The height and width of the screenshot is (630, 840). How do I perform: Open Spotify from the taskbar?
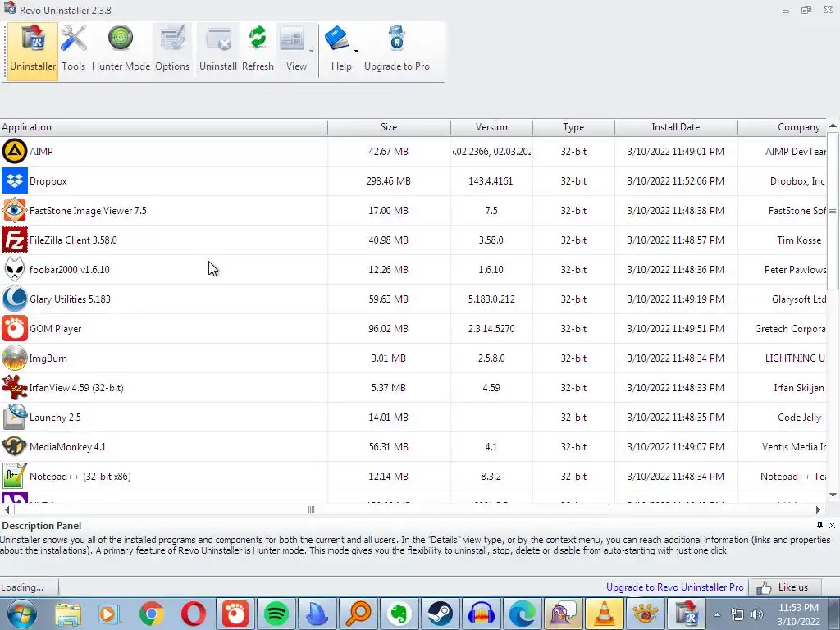276,614
